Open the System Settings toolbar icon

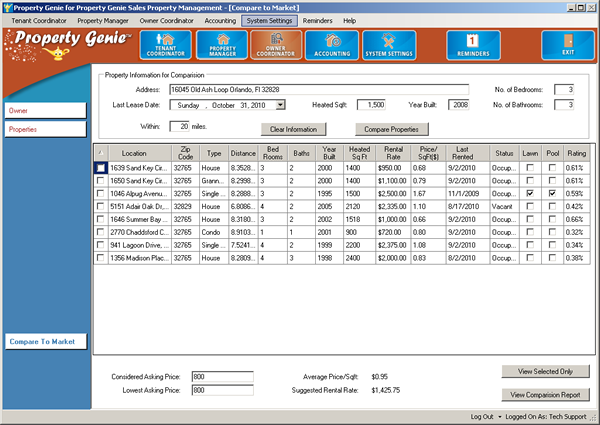tap(389, 45)
